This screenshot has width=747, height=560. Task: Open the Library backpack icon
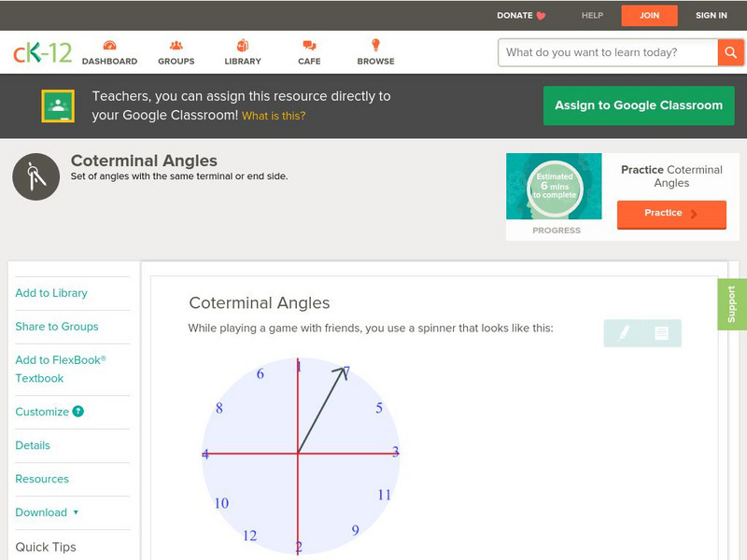click(x=243, y=45)
